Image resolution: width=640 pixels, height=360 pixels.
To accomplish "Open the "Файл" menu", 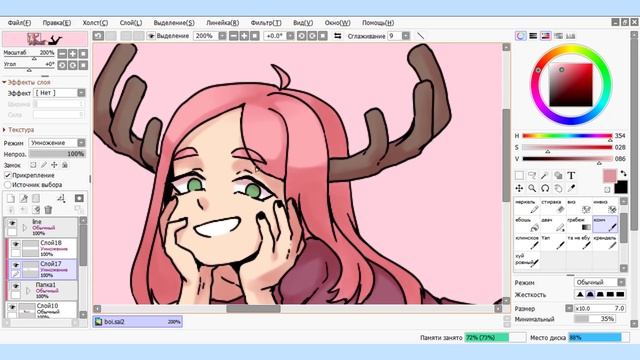I will (x=19, y=23).
